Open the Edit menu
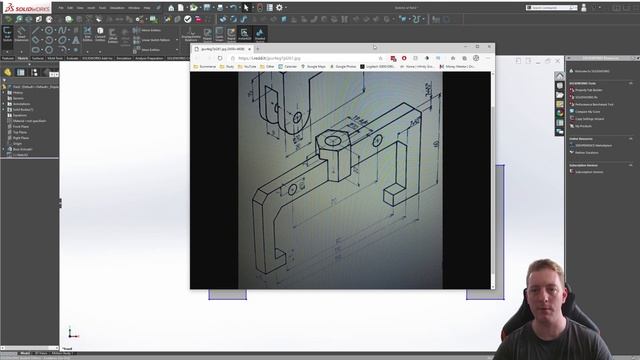Viewport: 640px width, 360px height. [x=70, y=8]
